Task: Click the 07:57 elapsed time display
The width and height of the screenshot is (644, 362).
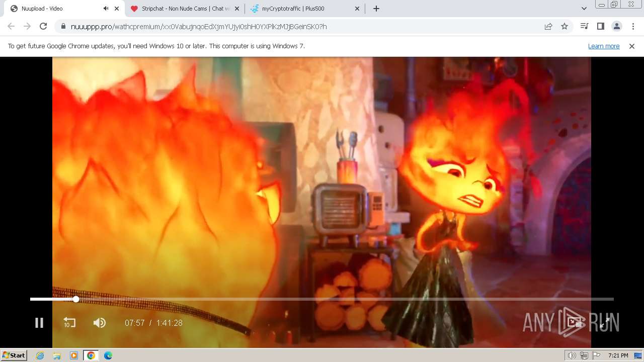Action: [x=135, y=323]
